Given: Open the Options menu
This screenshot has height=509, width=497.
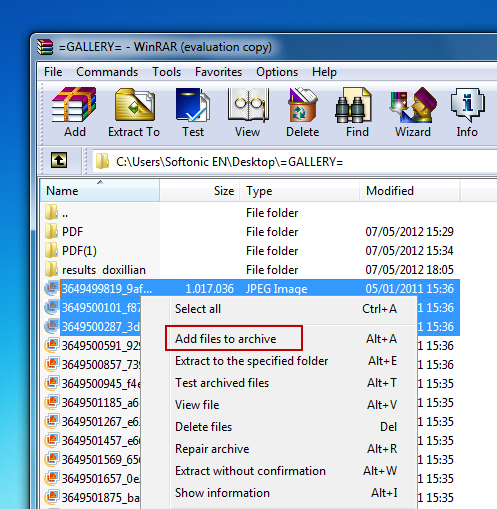Looking at the screenshot, I should [x=277, y=72].
